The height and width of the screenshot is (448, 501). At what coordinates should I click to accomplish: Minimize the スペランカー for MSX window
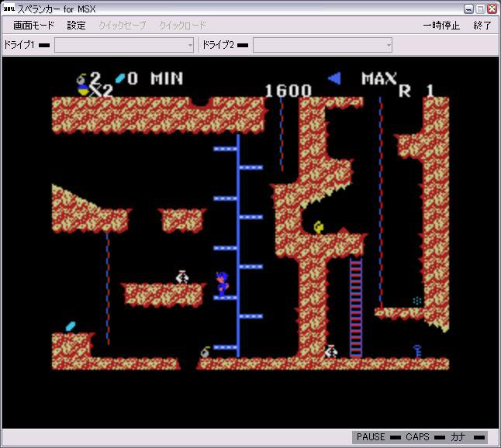pos(468,9)
